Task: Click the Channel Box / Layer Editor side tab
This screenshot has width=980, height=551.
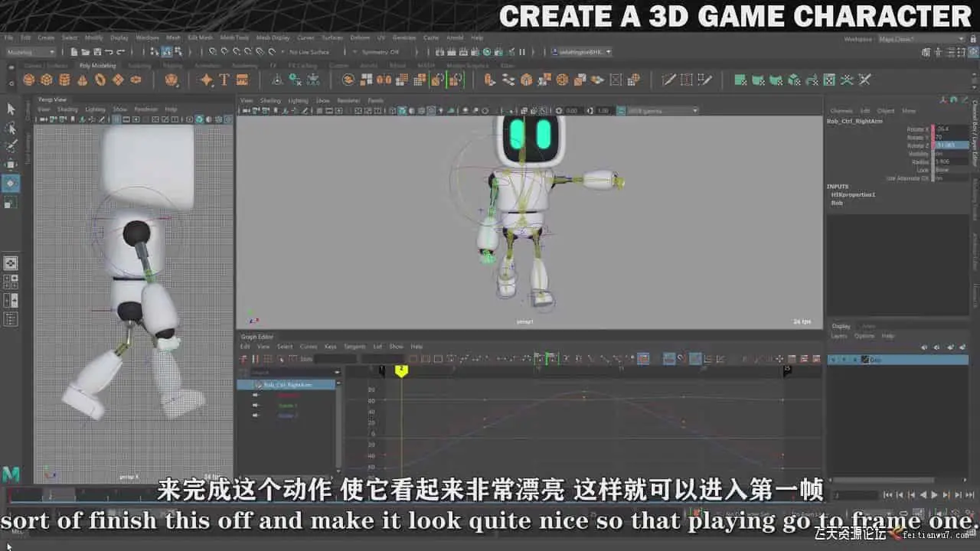Action: pyautogui.click(x=975, y=134)
